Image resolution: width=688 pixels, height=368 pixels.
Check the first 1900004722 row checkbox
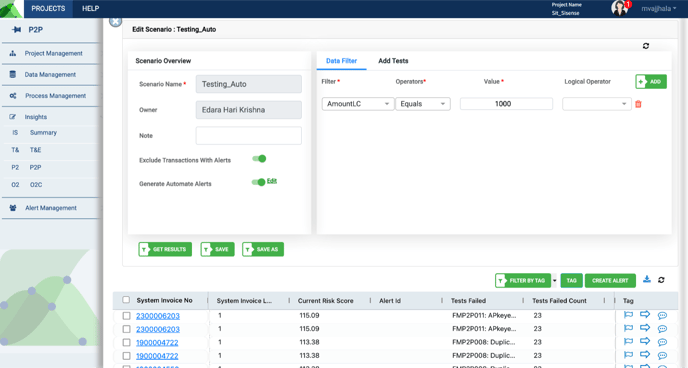[x=126, y=342]
